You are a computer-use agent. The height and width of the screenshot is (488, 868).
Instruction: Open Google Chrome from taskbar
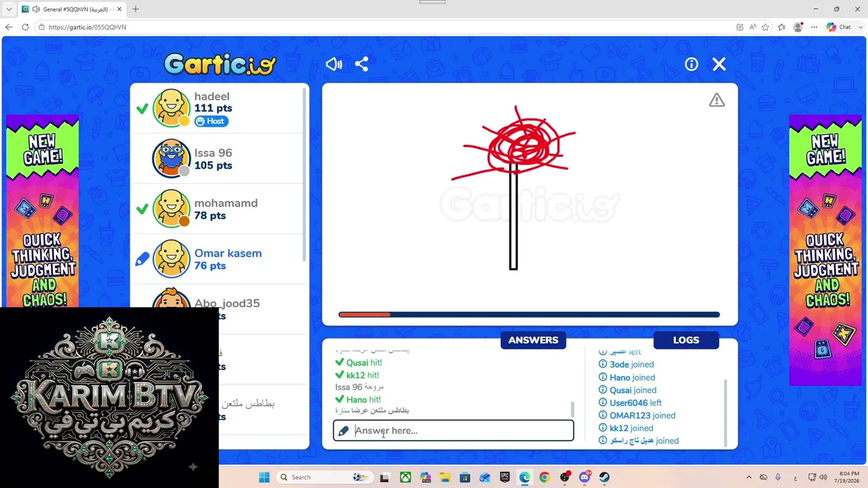click(545, 477)
